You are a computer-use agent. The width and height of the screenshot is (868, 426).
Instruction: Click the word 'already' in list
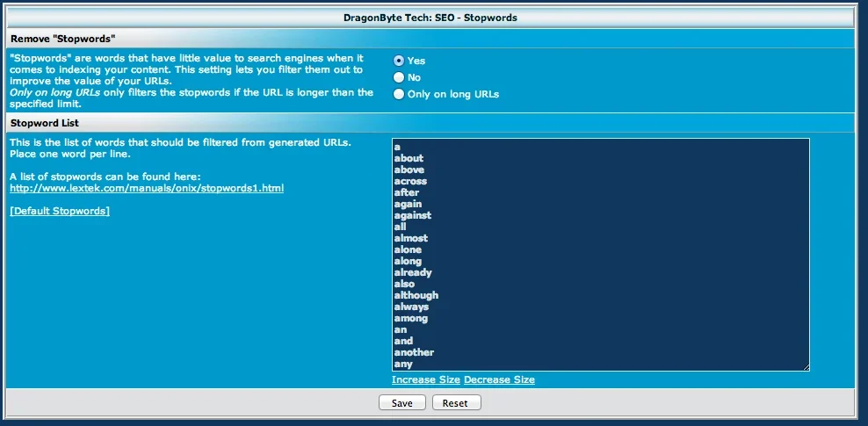click(x=413, y=273)
